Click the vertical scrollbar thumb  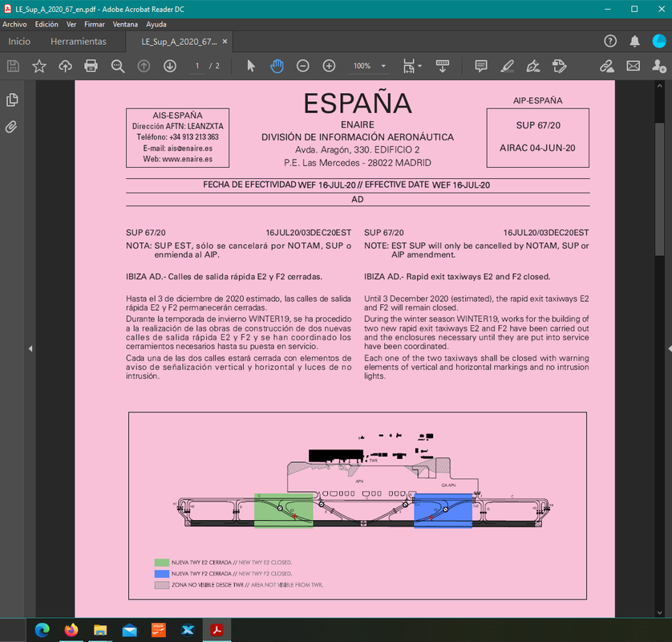(x=659, y=189)
